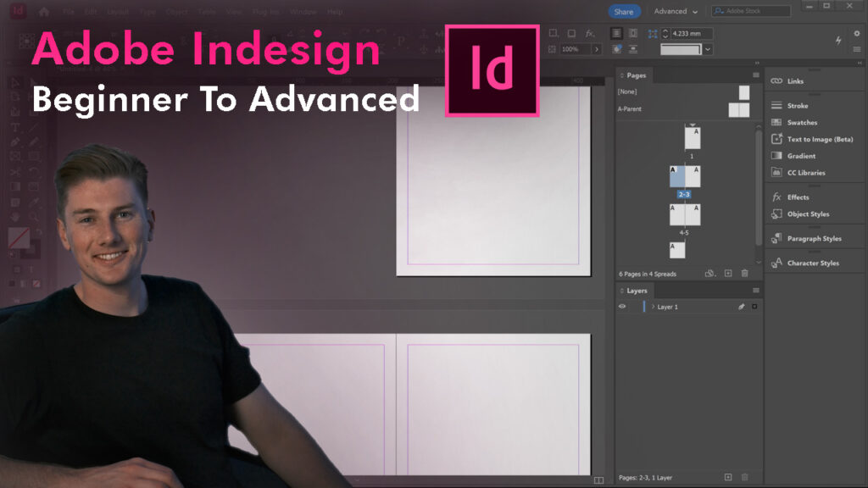Click the trash icon in Pages panel

click(x=745, y=274)
